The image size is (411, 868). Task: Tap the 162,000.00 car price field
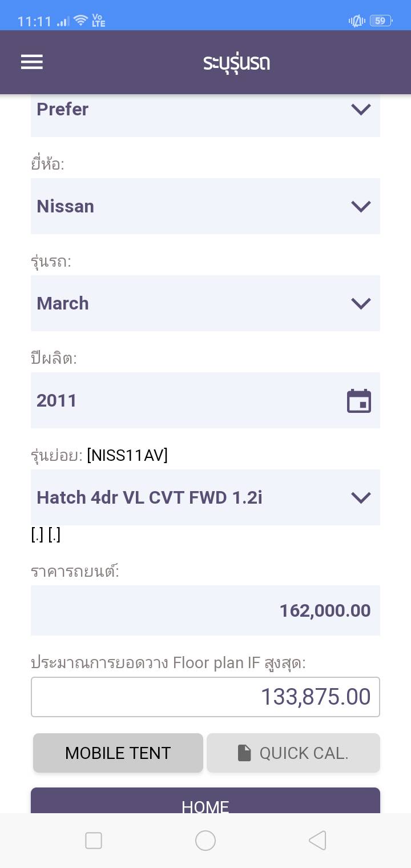click(205, 610)
